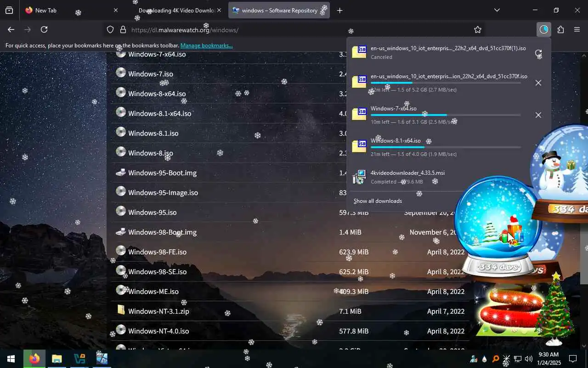Open the Windows-98-SE.iso file link
Screen dimensions: 588x368
coord(158,271)
